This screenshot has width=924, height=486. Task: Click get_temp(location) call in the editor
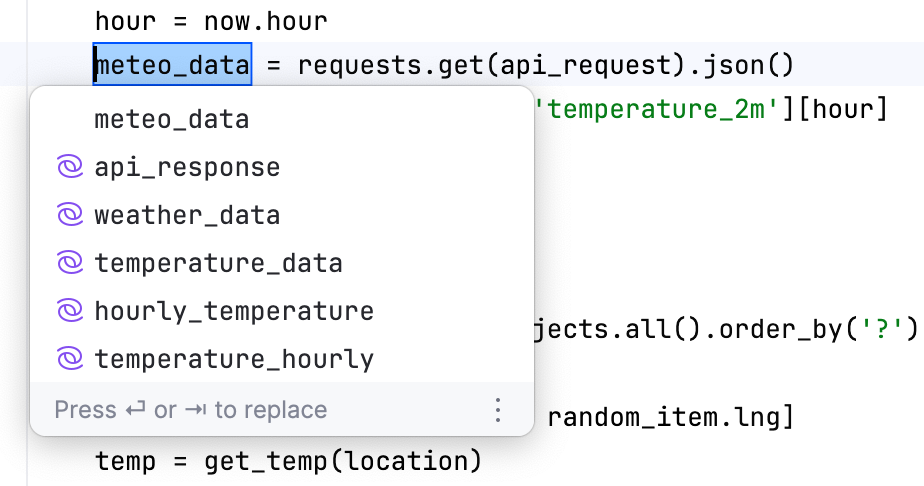pos(343,461)
